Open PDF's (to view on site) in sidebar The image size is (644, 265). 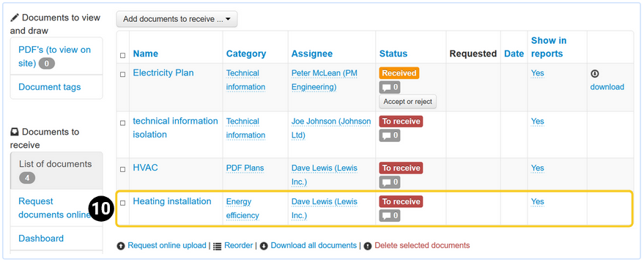coord(56,56)
